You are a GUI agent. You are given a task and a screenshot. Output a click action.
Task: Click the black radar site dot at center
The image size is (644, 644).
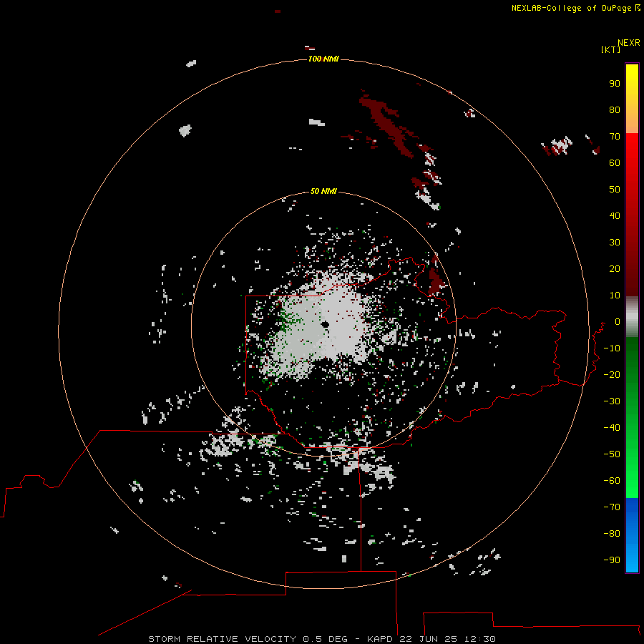326,324
